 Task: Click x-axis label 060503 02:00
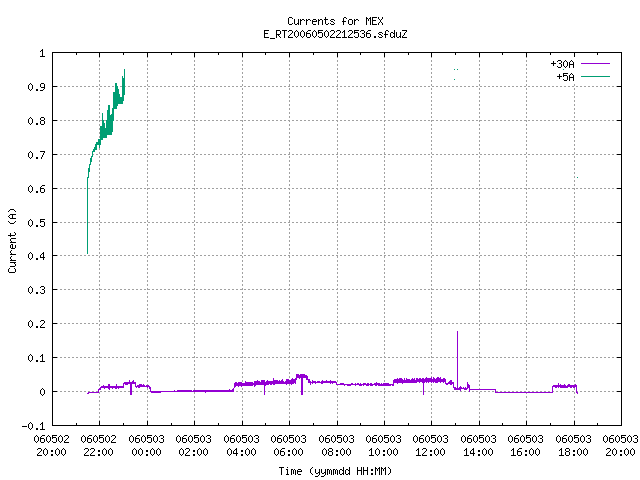coord(194,446)
